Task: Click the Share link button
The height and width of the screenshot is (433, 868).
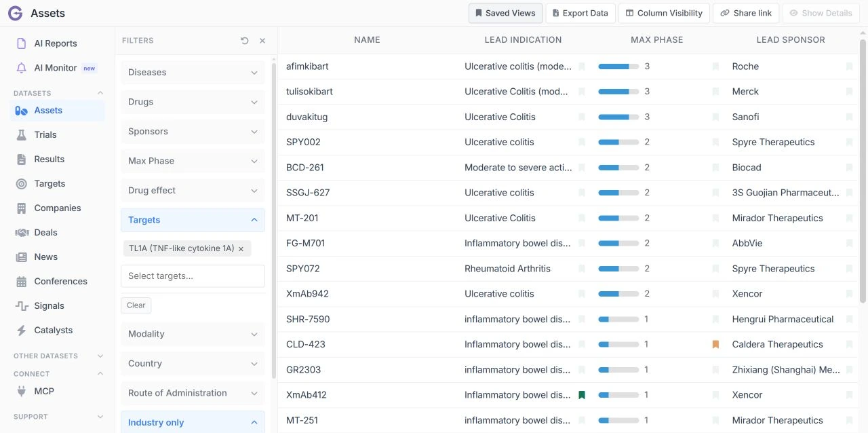Action: 746,14
